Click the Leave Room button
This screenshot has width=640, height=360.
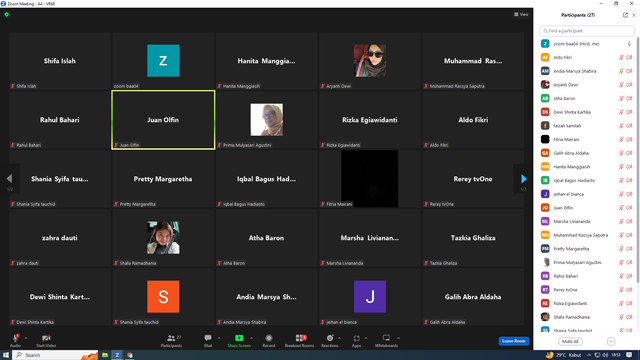[x=513, y=341]
